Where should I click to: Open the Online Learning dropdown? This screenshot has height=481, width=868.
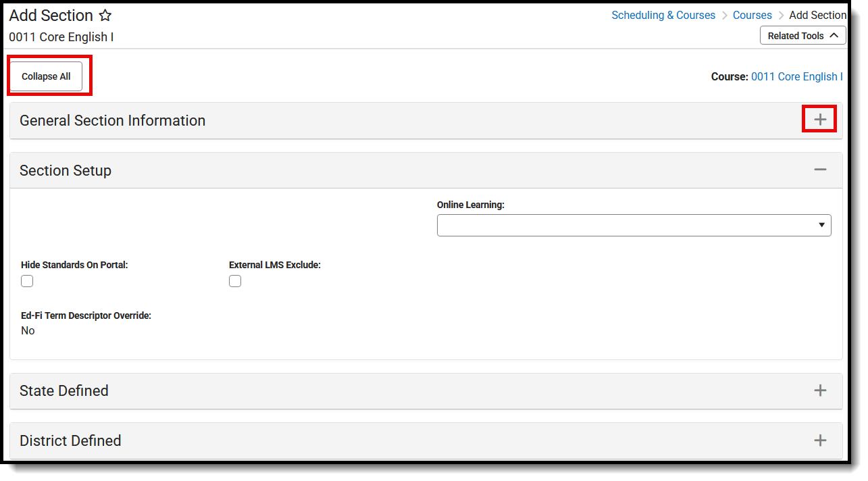coord(634,225)
